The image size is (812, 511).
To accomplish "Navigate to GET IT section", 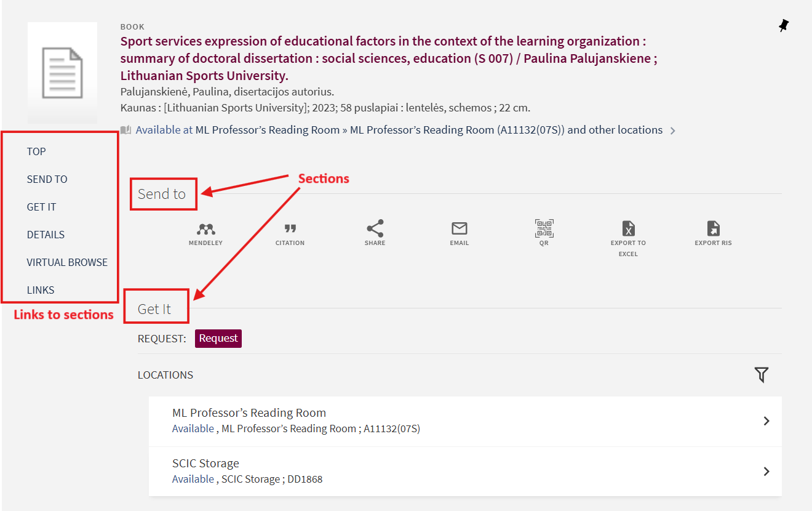I will pos(41,207).
